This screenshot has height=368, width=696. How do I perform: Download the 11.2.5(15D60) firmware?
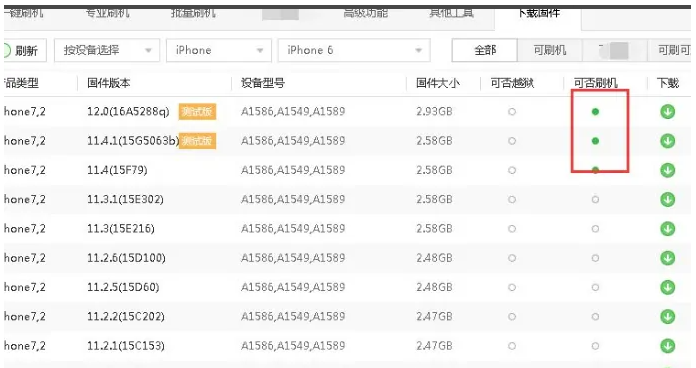[x=667, y=287]
